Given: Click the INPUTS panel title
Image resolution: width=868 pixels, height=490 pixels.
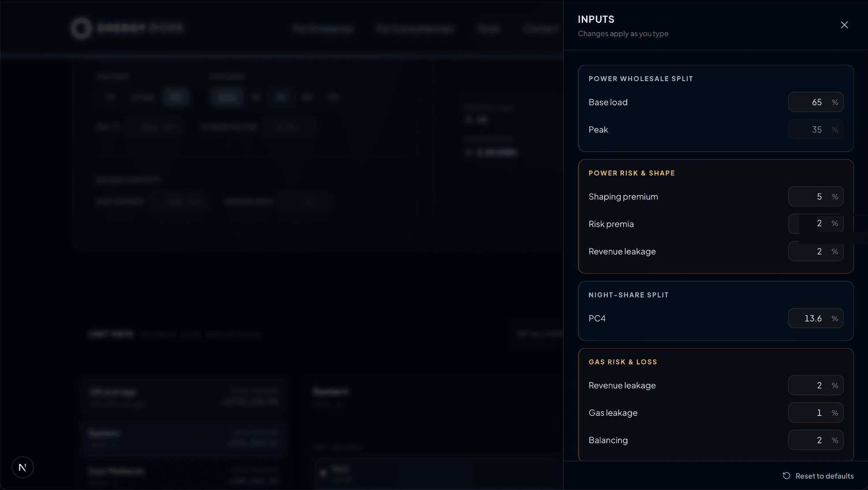Looking at the screenshot, I should click(x=596, y=19).
